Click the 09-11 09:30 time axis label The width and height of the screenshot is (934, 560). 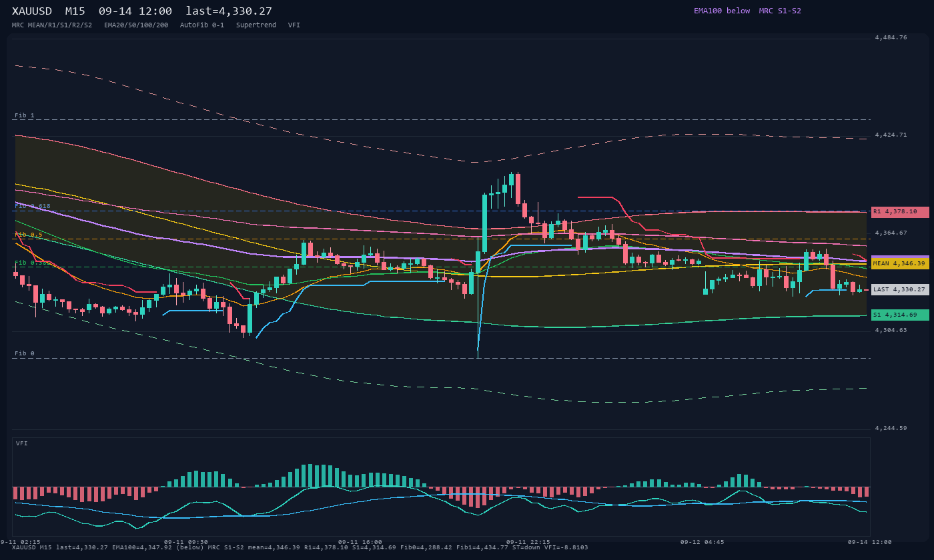[186, 542]
